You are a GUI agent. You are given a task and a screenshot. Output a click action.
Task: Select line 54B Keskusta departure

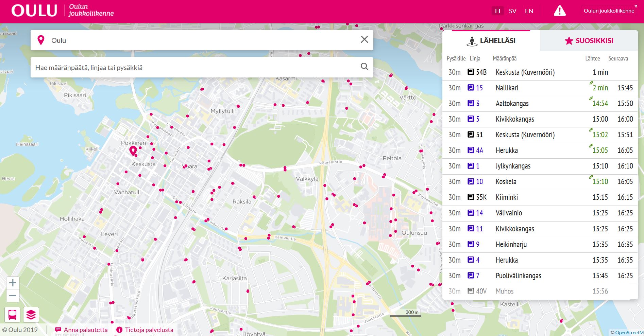540,72
